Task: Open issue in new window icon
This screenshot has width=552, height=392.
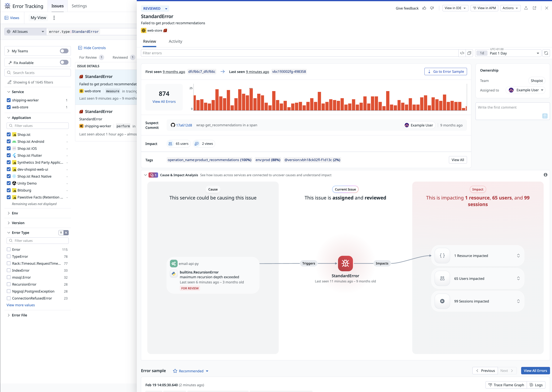Action: tap(535, 8)
